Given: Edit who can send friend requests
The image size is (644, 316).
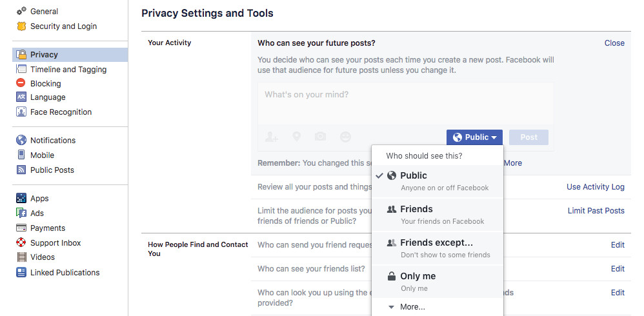Looking at the screenshot, I should [618, 245].
